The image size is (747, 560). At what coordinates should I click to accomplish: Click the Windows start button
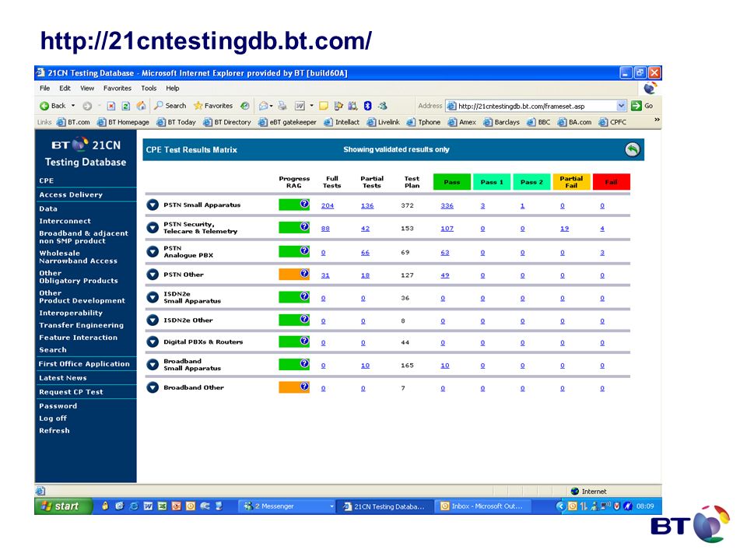(63, 506)
